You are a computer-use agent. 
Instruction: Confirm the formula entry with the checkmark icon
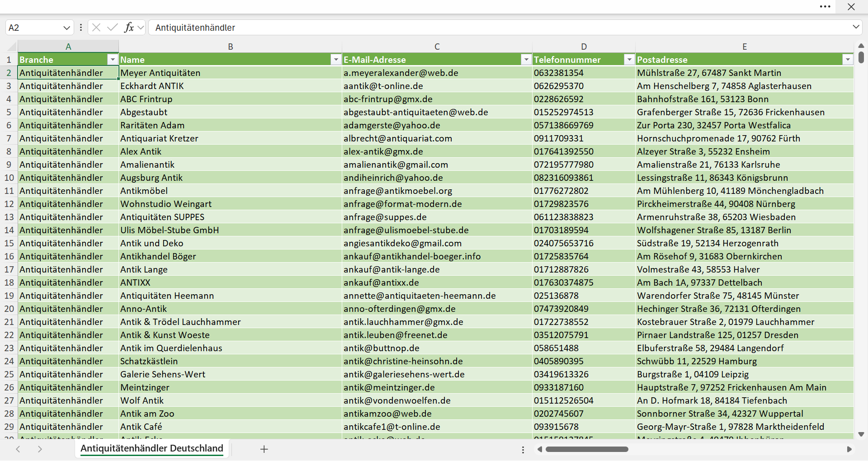[x=113, y=27]
